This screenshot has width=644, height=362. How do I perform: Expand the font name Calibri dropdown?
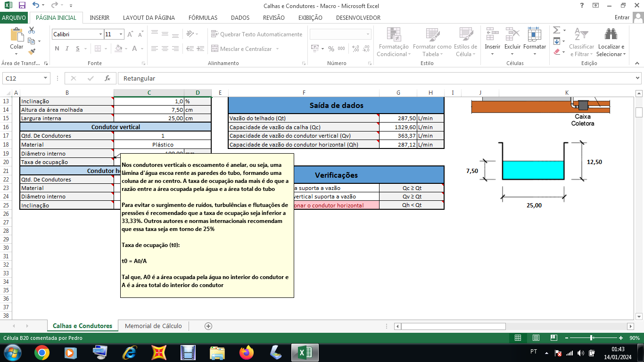[100, 34]
